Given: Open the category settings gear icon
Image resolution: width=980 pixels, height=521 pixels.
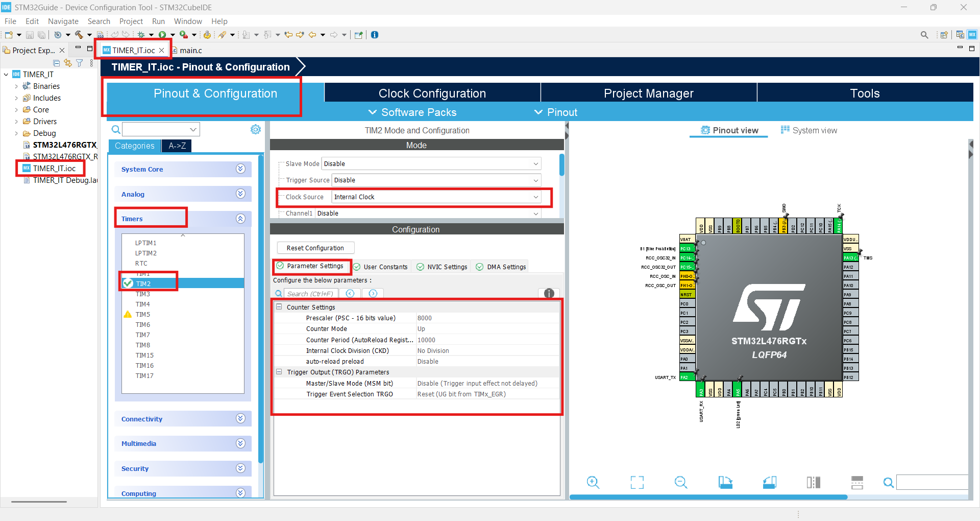Looking at the screenshot, I should pos(256,129).
